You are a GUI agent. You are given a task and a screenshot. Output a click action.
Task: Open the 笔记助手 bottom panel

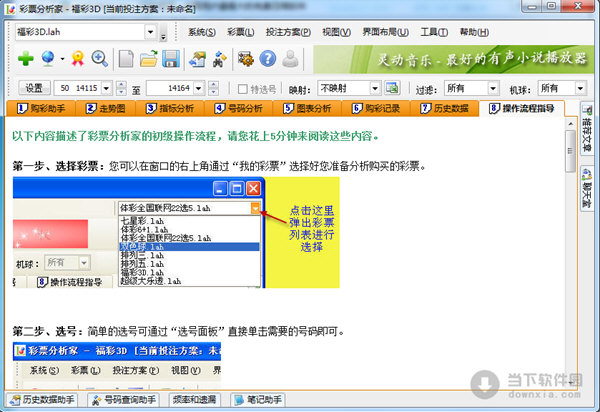tap(258, 400)
